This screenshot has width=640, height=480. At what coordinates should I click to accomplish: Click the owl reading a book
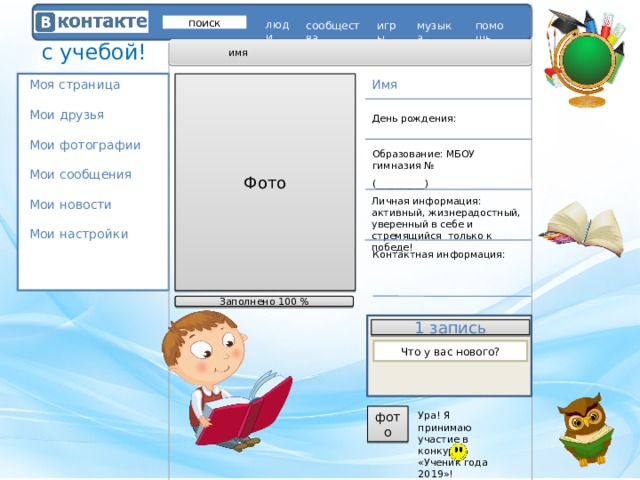coord(585,430)
